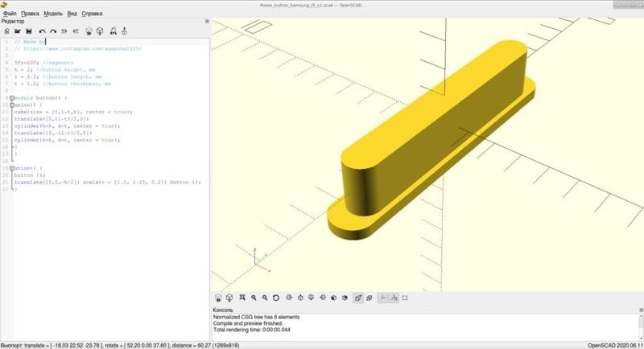Collapse the union() fold on line 10

[x=12, y=105]
